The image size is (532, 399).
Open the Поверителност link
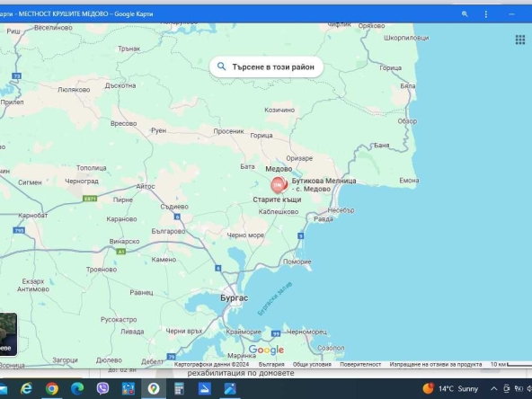[360, 364]
